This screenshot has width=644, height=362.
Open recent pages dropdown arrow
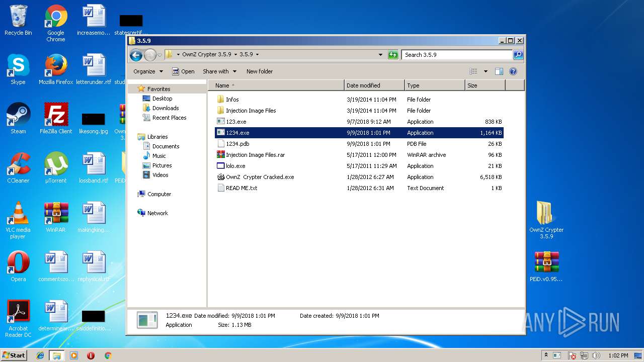(x=160, y=55)
